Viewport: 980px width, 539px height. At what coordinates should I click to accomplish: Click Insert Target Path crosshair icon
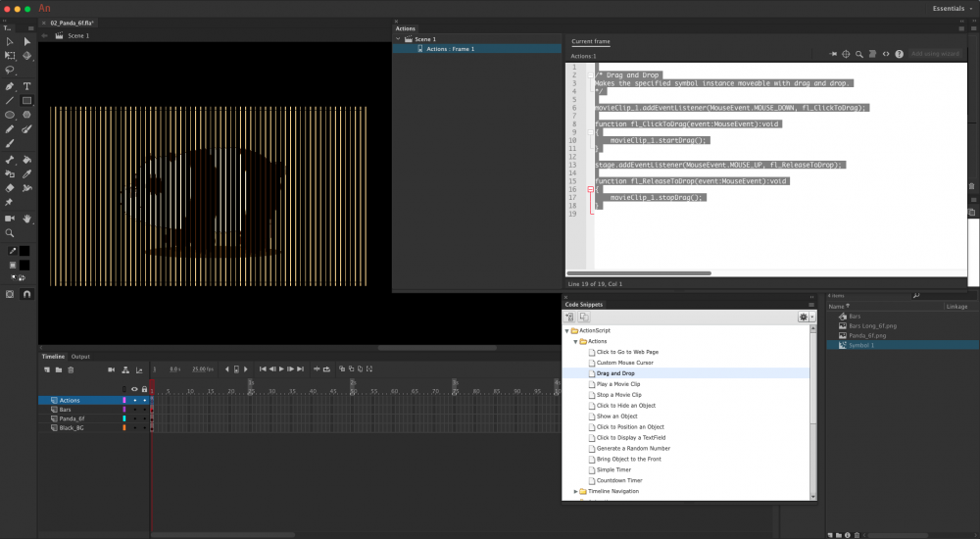[x=846, y=55]
